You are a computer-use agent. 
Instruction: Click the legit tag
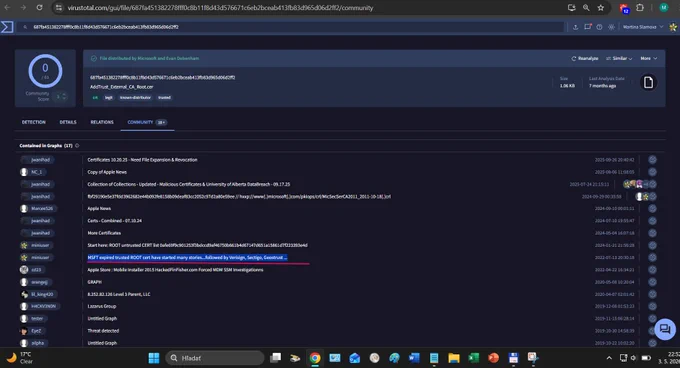click(x=108, y=98)
